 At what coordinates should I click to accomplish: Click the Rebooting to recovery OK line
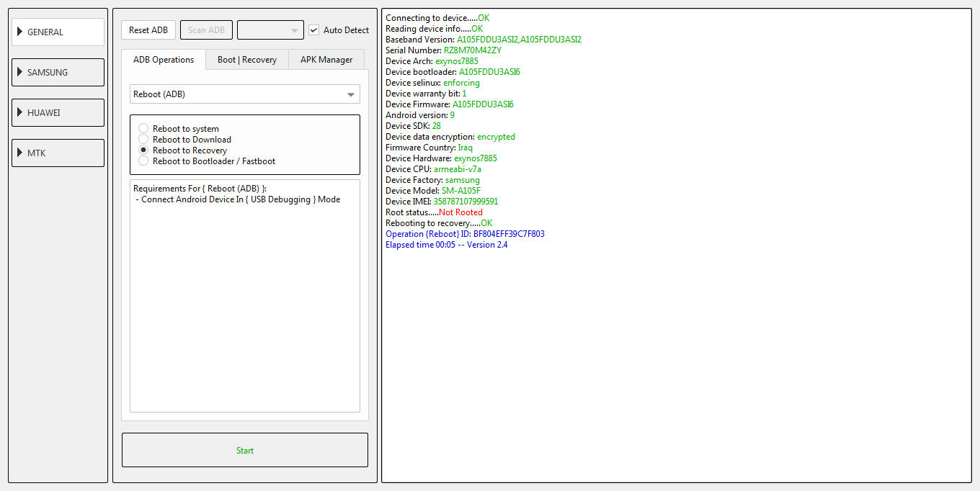(x=439, y=223)
